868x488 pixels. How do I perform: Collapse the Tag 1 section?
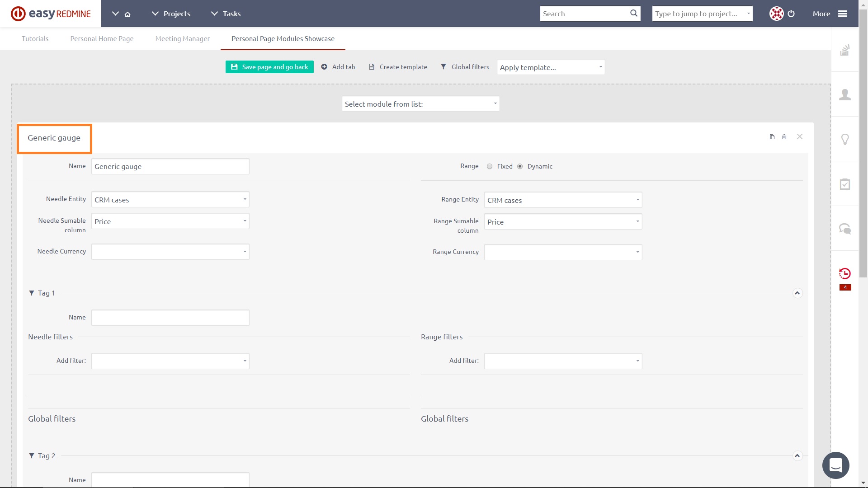point(797,293)
